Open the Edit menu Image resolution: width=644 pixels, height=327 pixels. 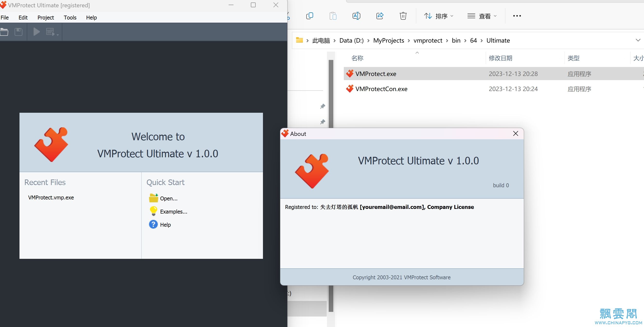(23, 18)
